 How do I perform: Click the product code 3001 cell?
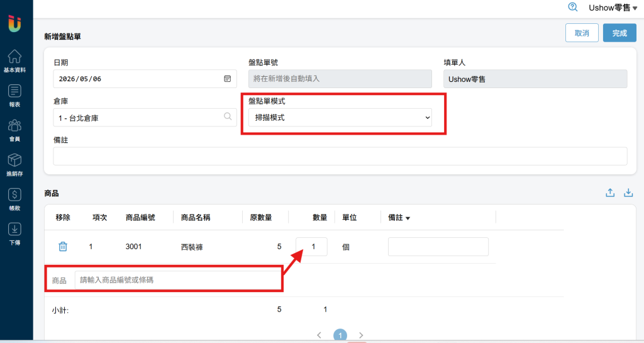tap(133, 247)
